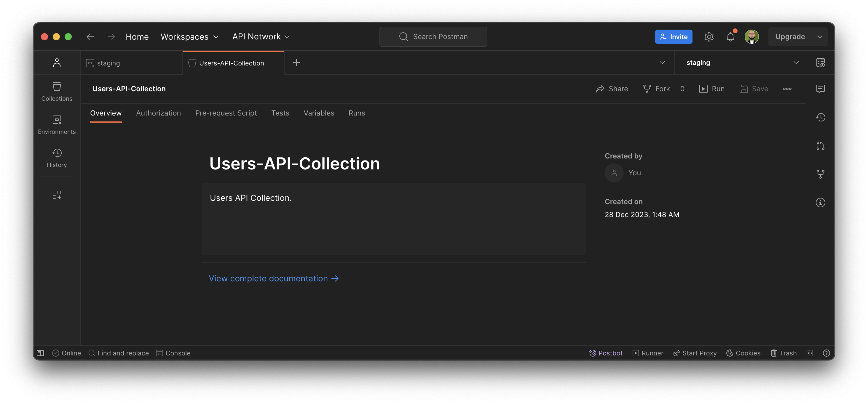
Task: Open Pull requests in the right sidebar
Action: point(821,145)
